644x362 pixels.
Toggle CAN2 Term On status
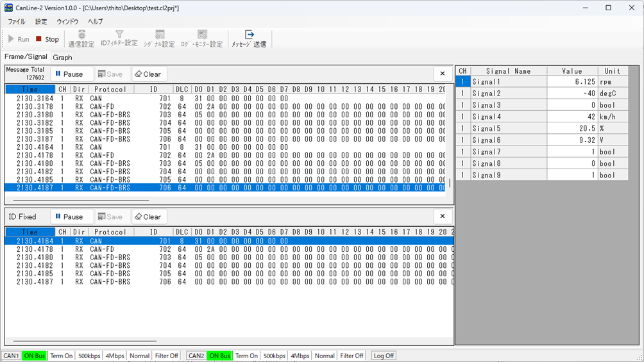[x=246, y=356]
